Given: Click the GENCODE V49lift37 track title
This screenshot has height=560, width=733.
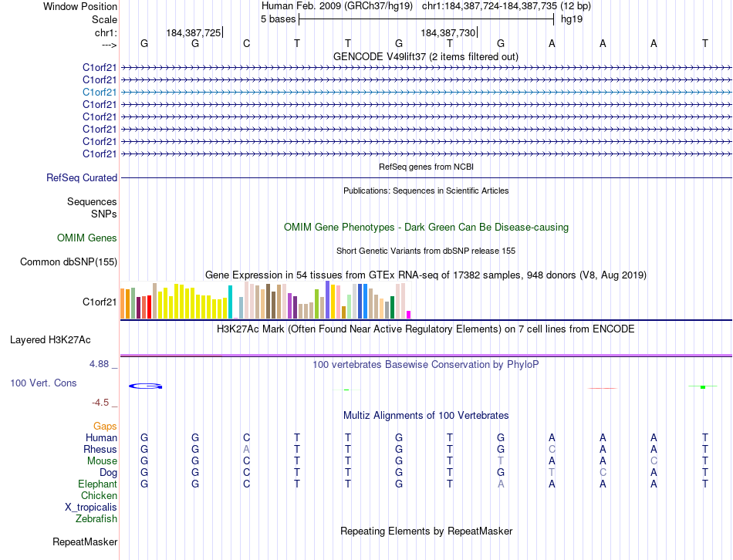Looking at the screenshot, I should click(426, 56).
